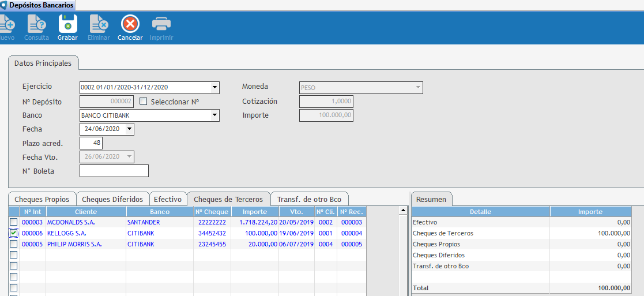Click the Cliente column header
Image resolution: width=644 pixels, height=296 pixels.
[86, 212]
